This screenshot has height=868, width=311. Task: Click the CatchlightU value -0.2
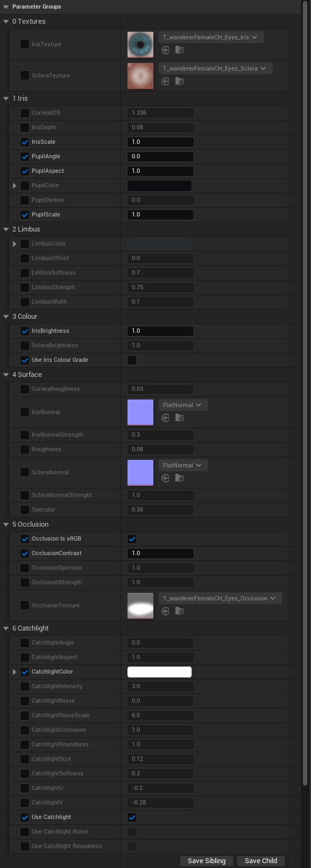[160, 788]
